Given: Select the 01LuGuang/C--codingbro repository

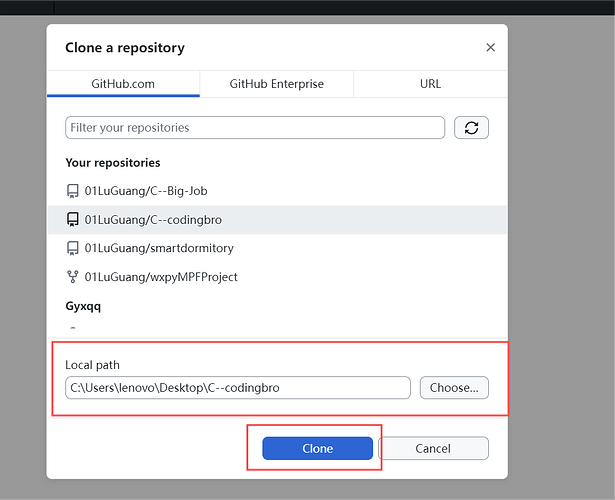Looking at the screenshot, I should point(277,220).
